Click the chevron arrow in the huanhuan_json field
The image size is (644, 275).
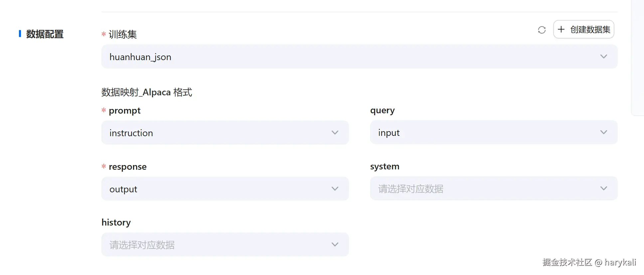coord(603,56)
